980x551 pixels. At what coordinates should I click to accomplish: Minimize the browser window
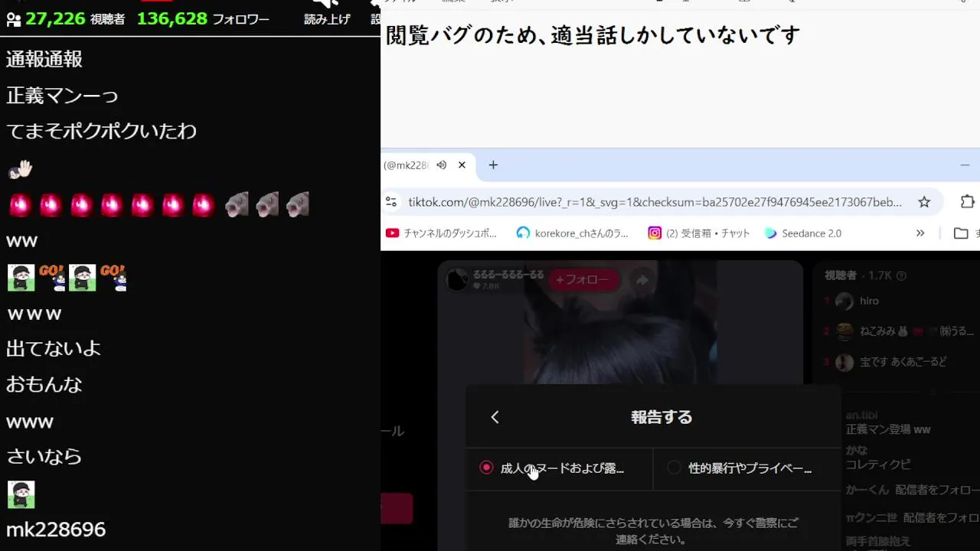(x=965, y=165)
